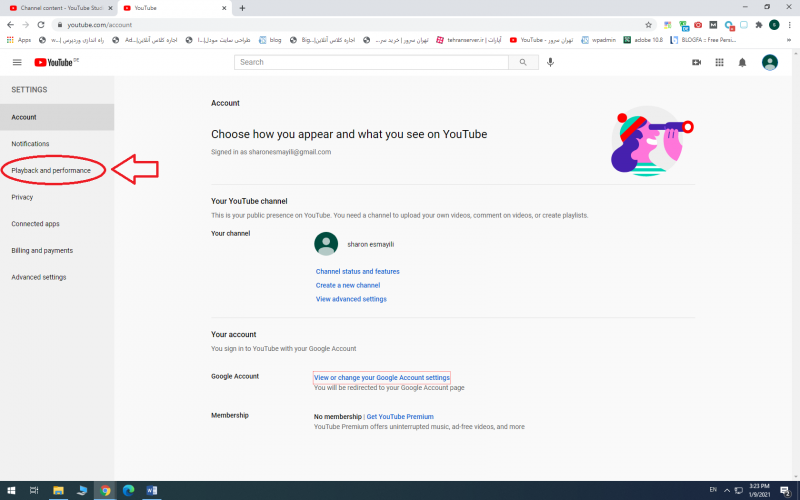
Task: Go to Privacy settings
Action: (22, 197)
